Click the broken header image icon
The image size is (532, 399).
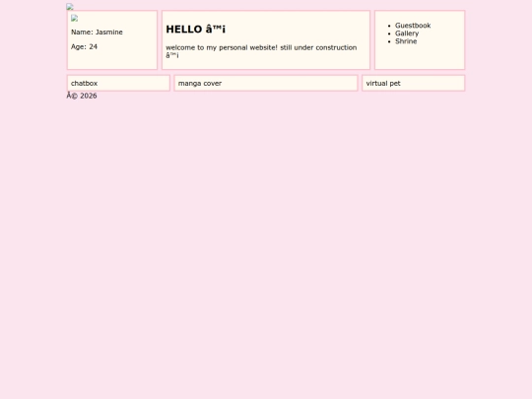click(x=70, y=7)
